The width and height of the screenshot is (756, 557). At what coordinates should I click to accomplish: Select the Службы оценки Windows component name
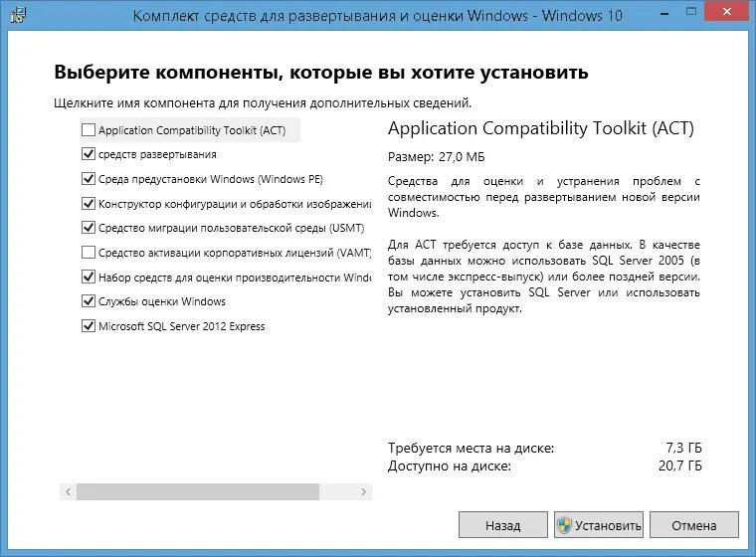pos(162,301)
